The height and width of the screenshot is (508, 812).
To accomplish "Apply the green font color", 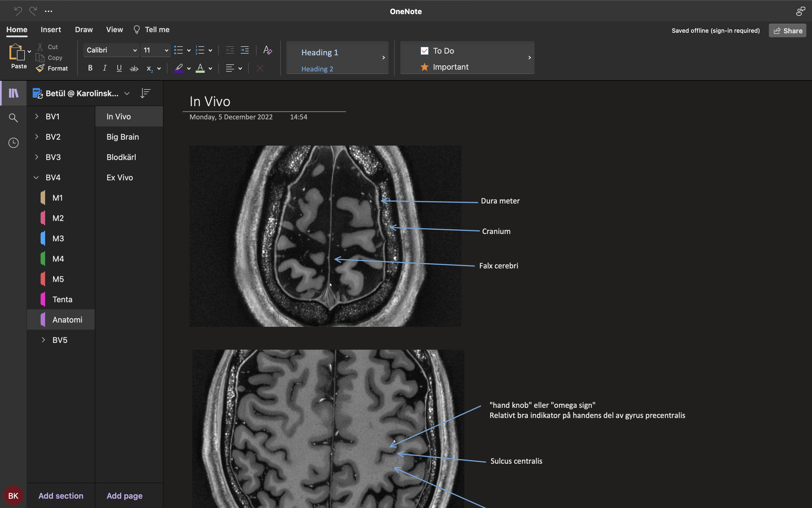I will [x=200, y=68].
